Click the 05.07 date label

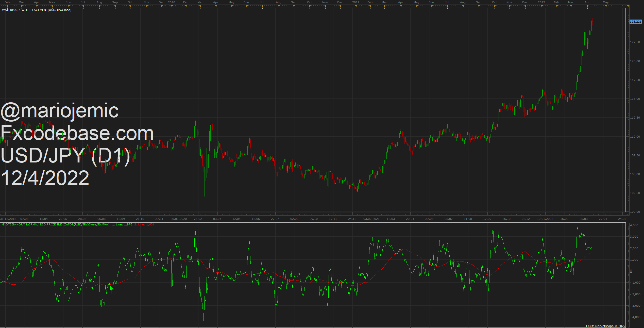(x=449, y=219)
